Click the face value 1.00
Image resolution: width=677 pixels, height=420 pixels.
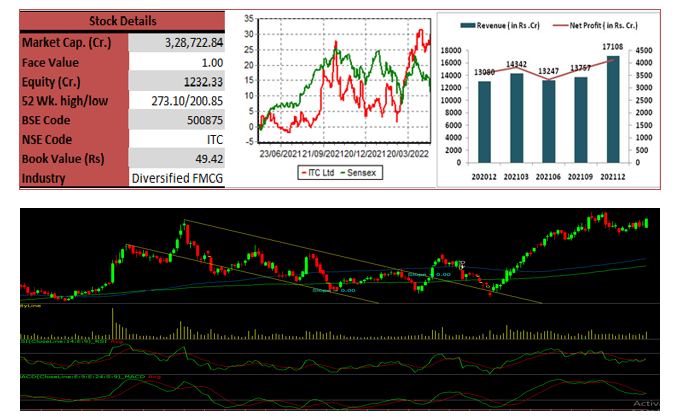[212, 63]
